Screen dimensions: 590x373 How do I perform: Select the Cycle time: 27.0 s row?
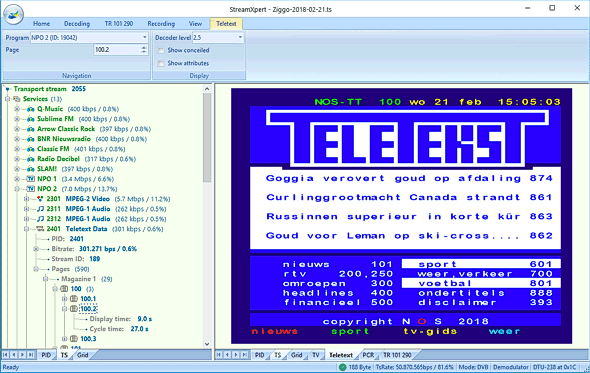[x=119, y=329]
